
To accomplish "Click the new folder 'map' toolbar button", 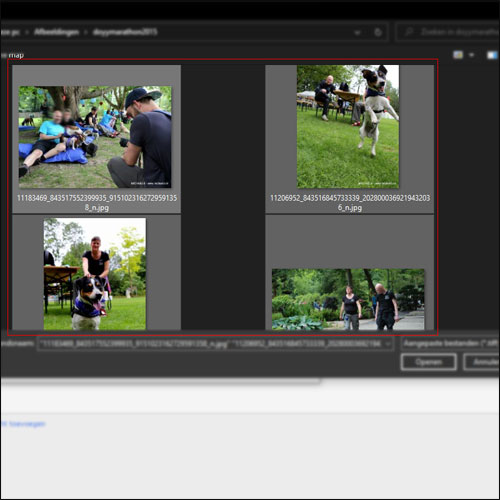I will click(12, 55).
